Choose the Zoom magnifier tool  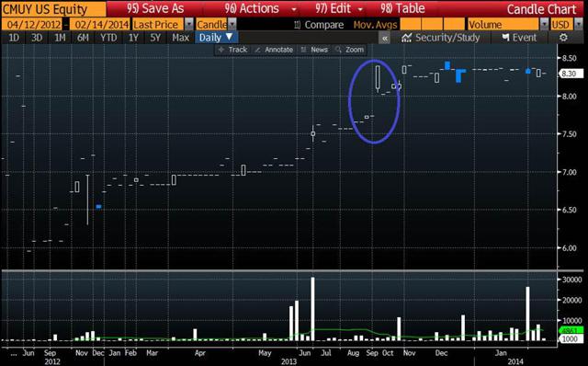[x=349, y=50]
